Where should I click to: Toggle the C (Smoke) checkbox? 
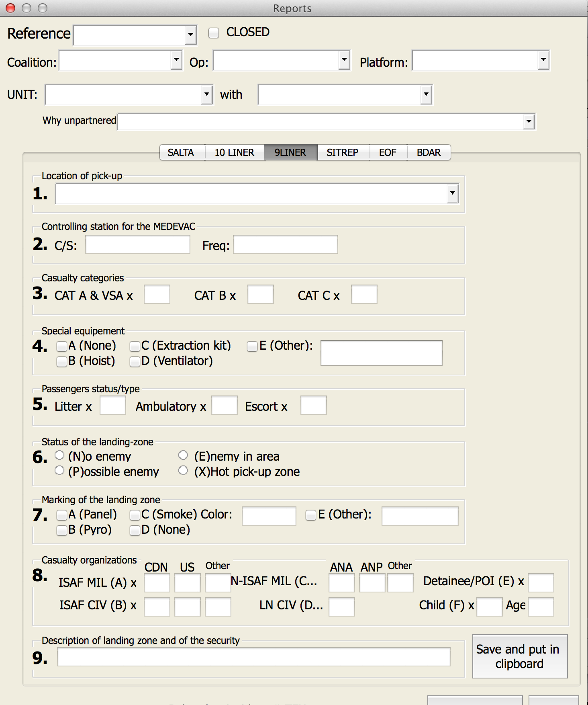pos(135,515)
